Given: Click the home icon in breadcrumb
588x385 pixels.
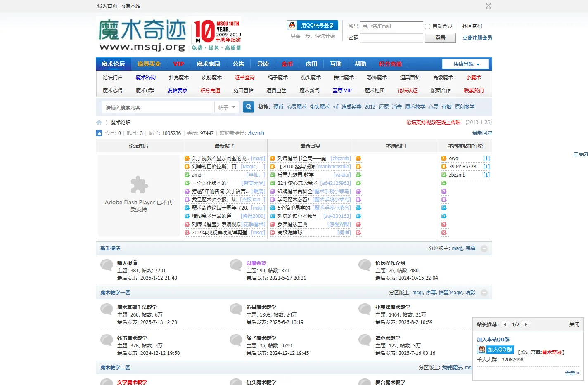Looking at the screenshot, I should (99, 123).
